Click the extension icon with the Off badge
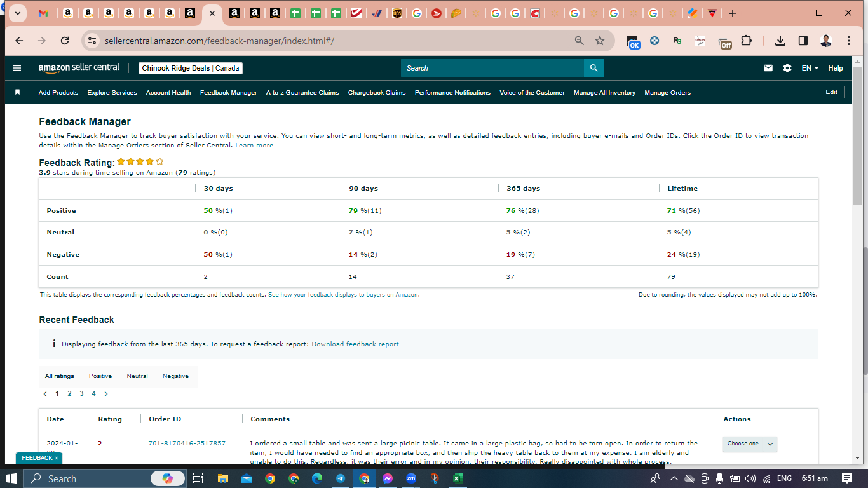 click(724, 42)
